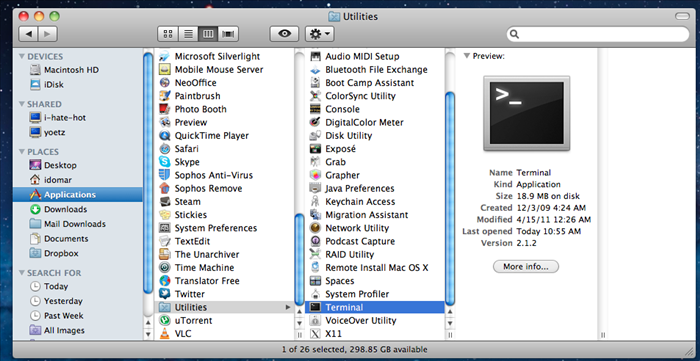Click the Time Machine icon
The width and height of the screenshot is (700, 361).
point(165,268)
